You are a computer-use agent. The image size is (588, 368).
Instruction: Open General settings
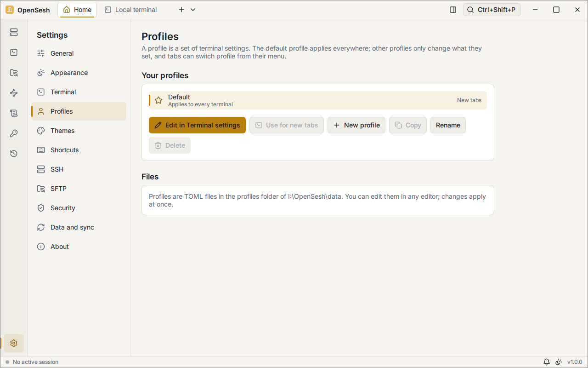79,53
